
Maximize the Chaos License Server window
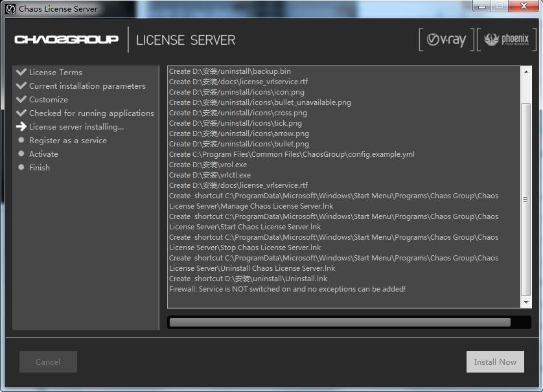(x=500, y=6)
